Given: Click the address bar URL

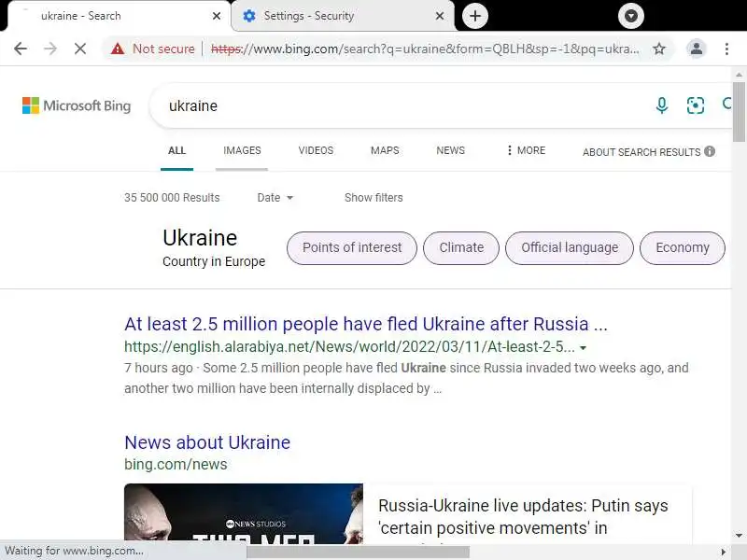Looking at the screenshot, I should pos(425,49).
